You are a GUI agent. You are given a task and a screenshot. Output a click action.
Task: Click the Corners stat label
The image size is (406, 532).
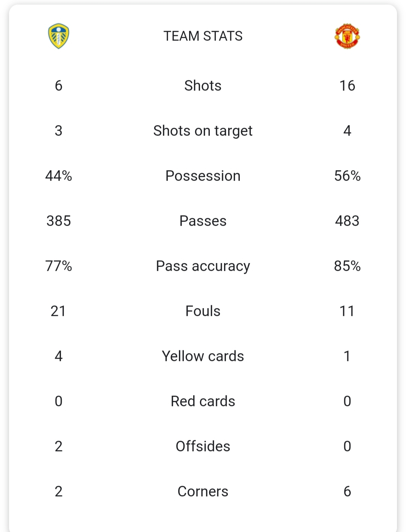pyautogui.click(x=203, y=491)
